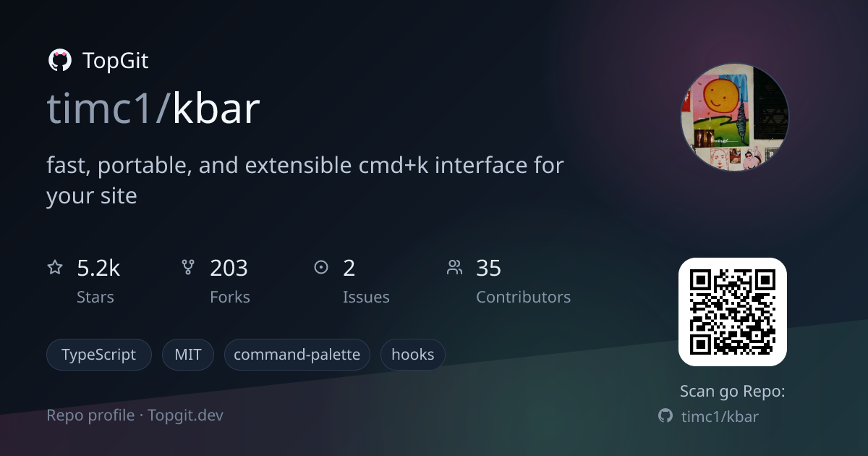The image size is (868, 456).
Task: Click the fork icon beside 203
Action: (188, 268)
